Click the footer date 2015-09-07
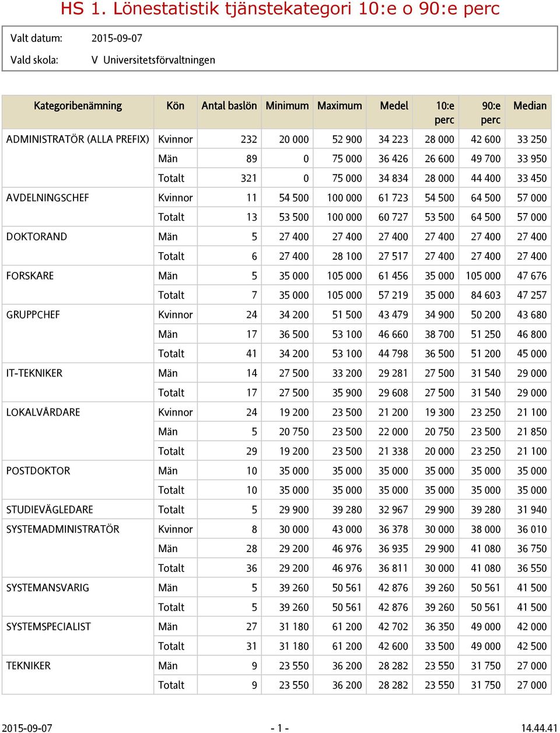This screenshot has width=560, height=733. (27, 728)
